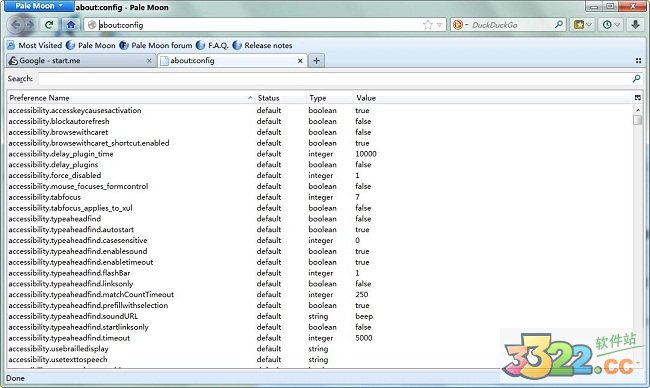Sort by the Status column header
The image size is (650, 388).
[281, 98]
